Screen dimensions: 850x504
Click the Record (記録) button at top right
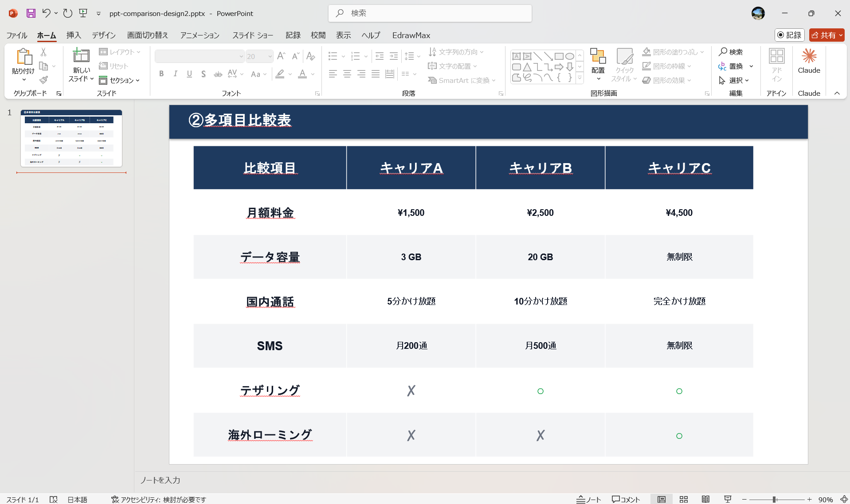click(790, 35)
